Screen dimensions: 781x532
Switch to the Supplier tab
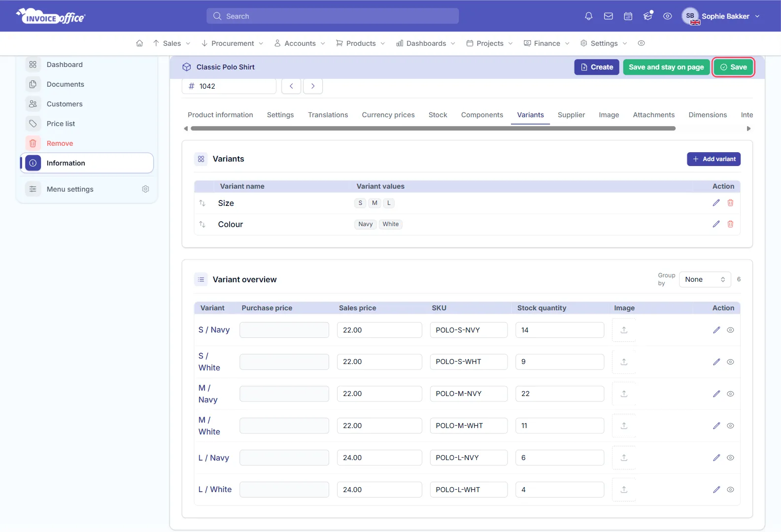point(571,115)
